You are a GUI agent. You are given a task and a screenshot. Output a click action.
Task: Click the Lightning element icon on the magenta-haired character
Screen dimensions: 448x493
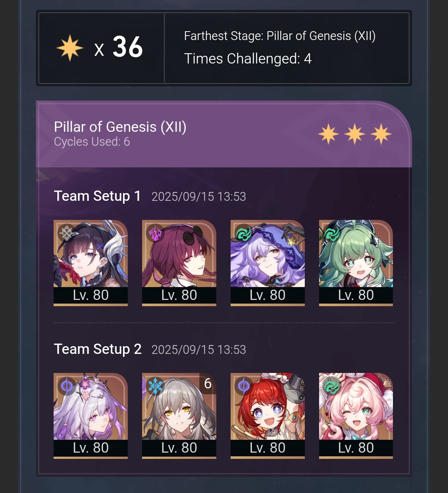point(155,233)
